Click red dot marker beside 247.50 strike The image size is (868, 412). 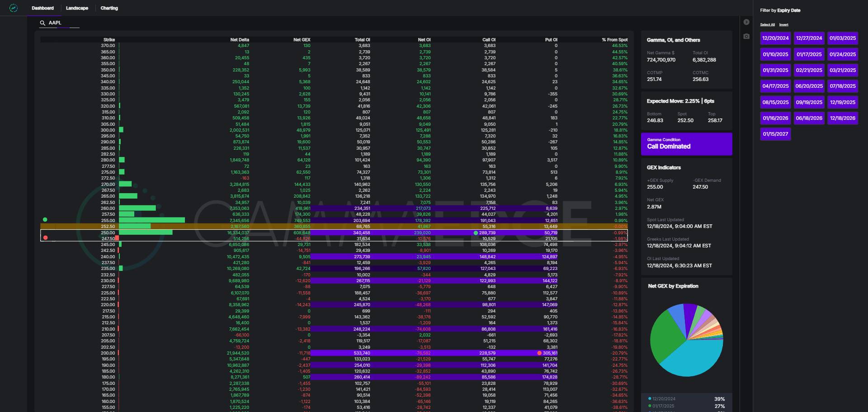click(45, 238)
